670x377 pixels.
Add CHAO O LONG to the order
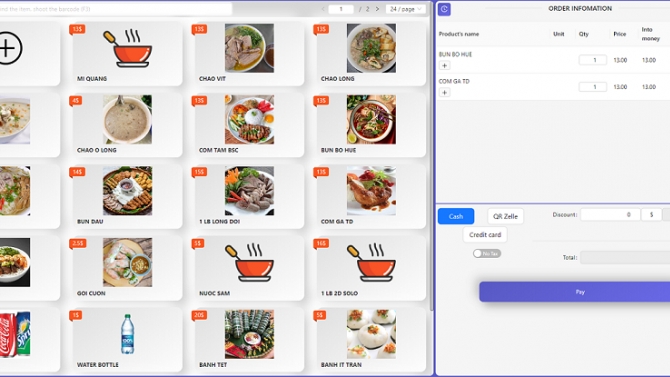pos(127,124)
